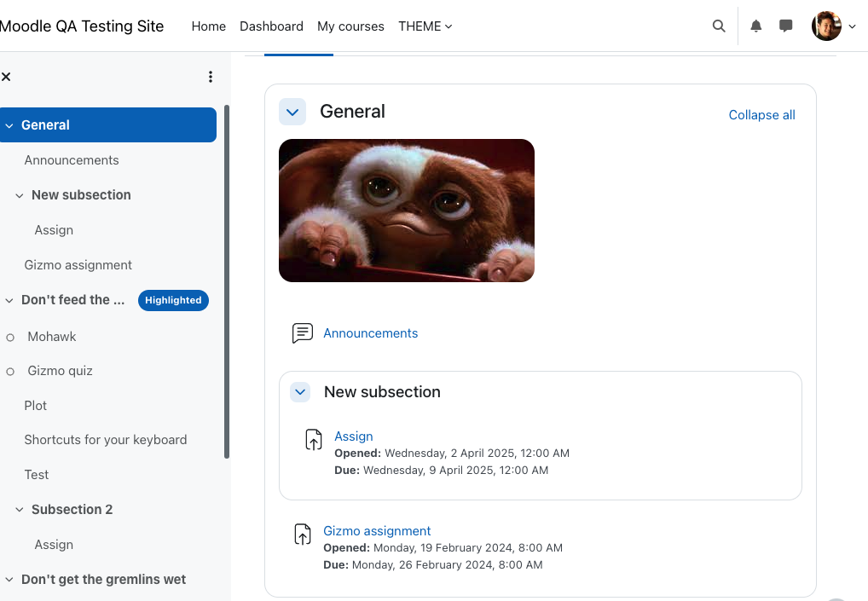
Task: Click the Don't get the gremlins wet title
Action: click(x=103, y=580)
